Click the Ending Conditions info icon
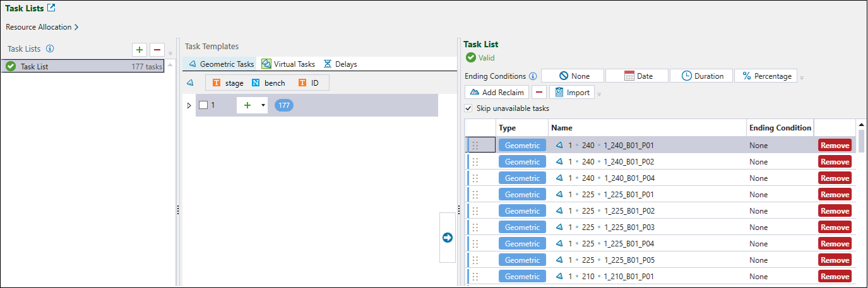Image resolution: width=868 pixels, height=288 pixels. pos(533,76)
